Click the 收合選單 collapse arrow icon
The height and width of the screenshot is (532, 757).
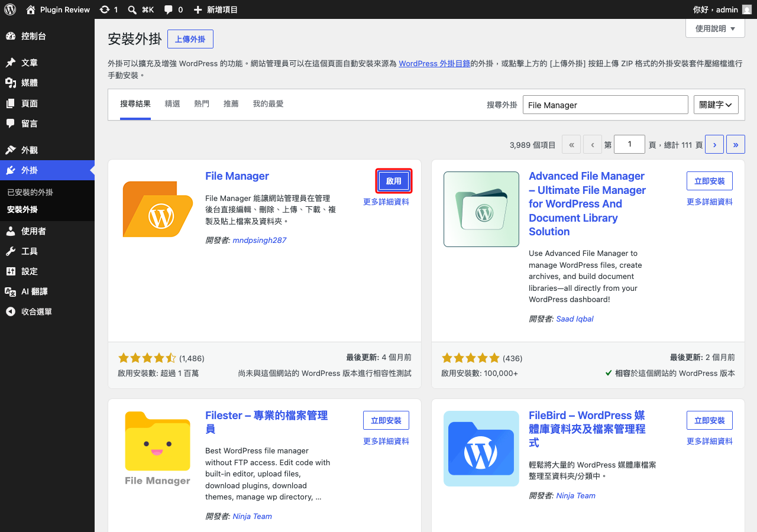pyautogui.click(x=11, y=312)
